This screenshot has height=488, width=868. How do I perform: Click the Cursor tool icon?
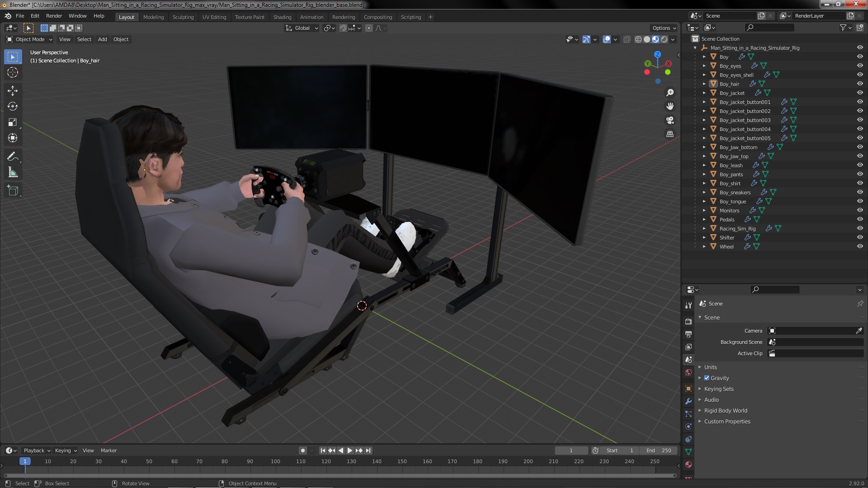click(x=13, y=72)
